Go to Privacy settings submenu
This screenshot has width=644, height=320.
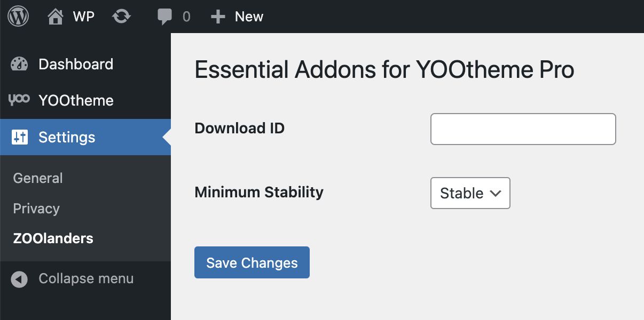(x=36, y=209)
